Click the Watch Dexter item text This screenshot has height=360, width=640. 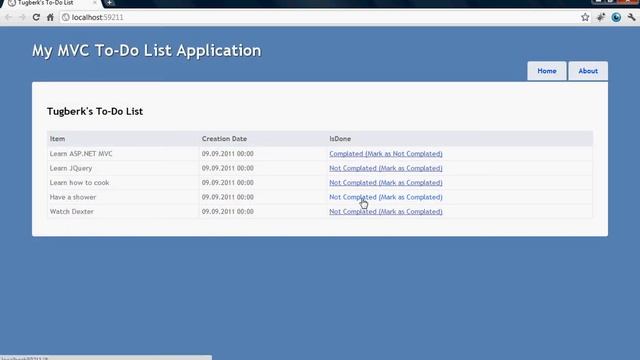point(71,212)
